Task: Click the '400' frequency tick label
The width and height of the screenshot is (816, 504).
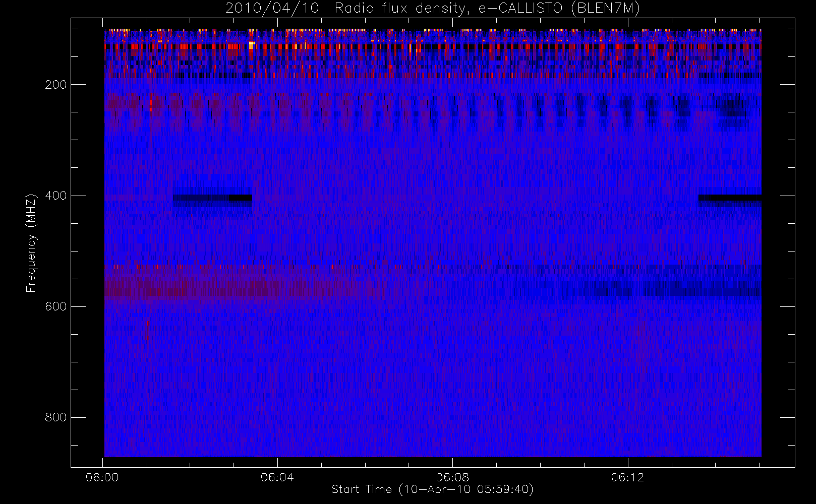Action: coord(55,196)
